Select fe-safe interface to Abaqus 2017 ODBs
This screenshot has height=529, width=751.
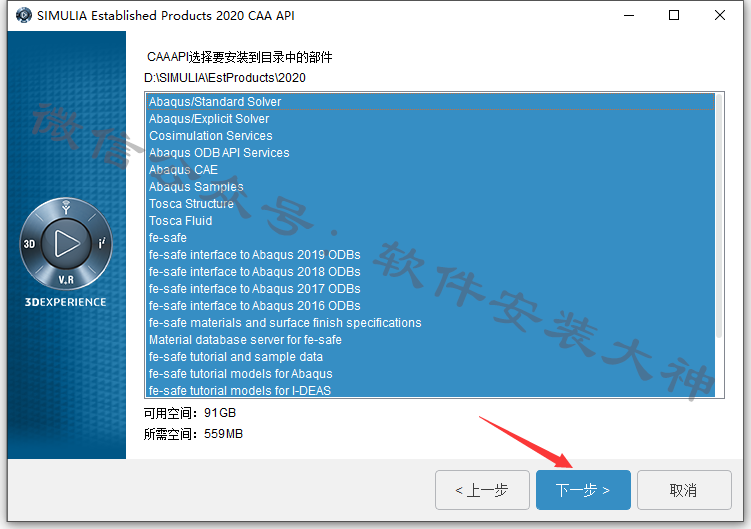430,289
